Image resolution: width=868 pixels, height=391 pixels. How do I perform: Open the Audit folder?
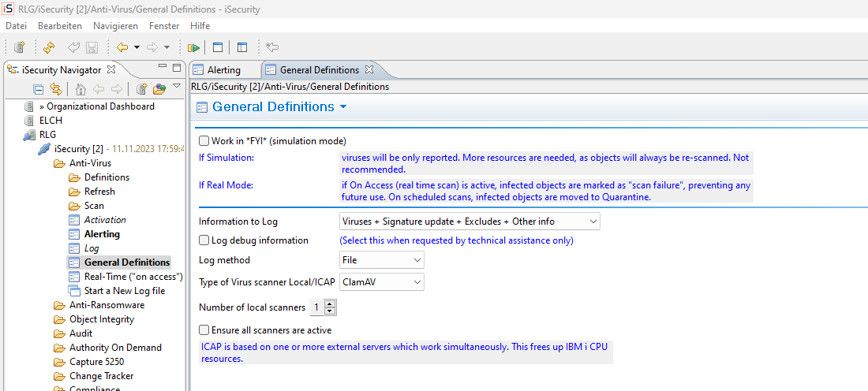pos(80,333)
